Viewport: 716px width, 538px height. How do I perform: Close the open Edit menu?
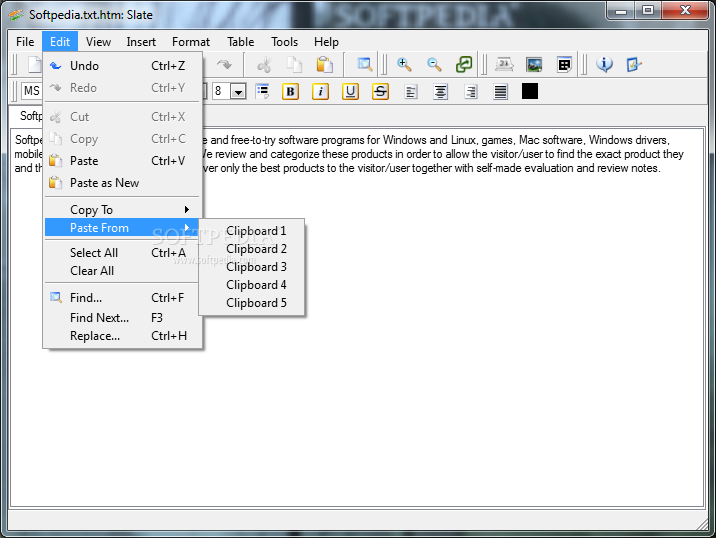[x=60, y=42]
